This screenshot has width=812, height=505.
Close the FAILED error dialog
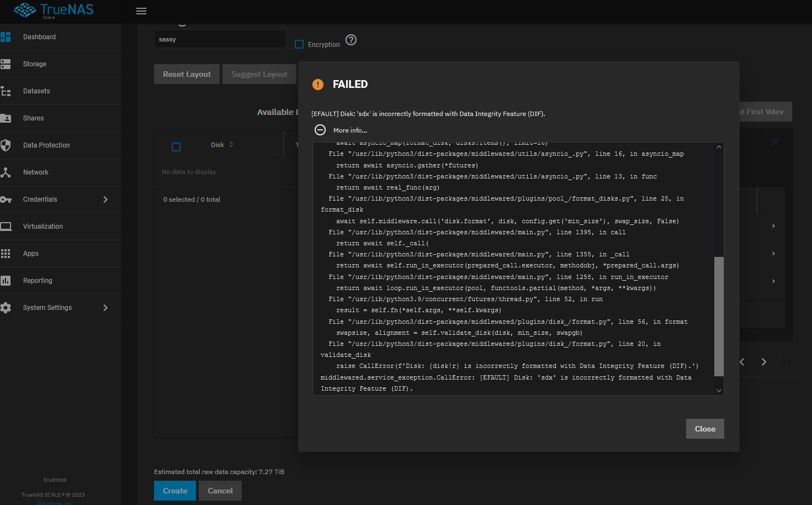click(705, 429)
